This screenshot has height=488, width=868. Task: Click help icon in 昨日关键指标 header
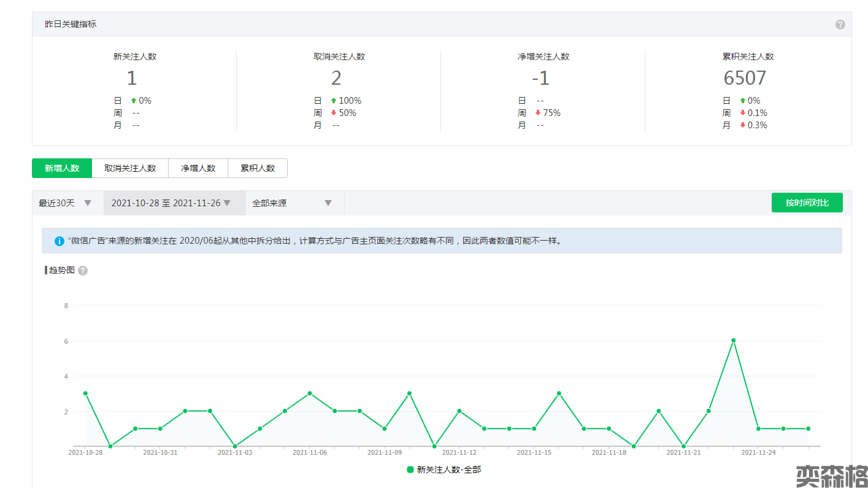840,25
